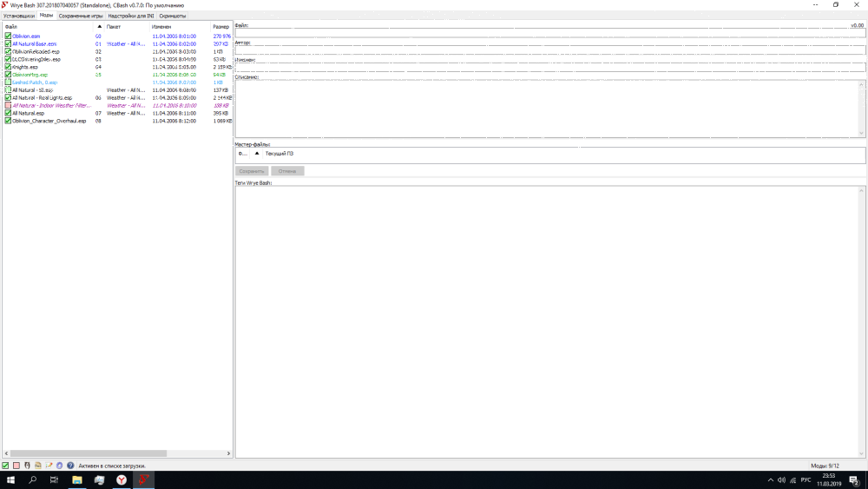Open the Сохраненные игры tab

81,16
